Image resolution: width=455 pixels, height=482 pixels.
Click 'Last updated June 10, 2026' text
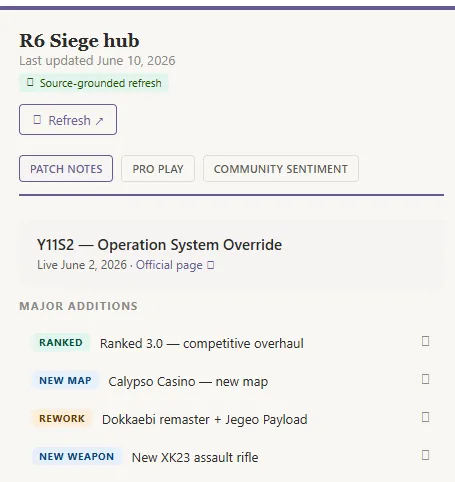pyautogui.click(x=97, y=61)
